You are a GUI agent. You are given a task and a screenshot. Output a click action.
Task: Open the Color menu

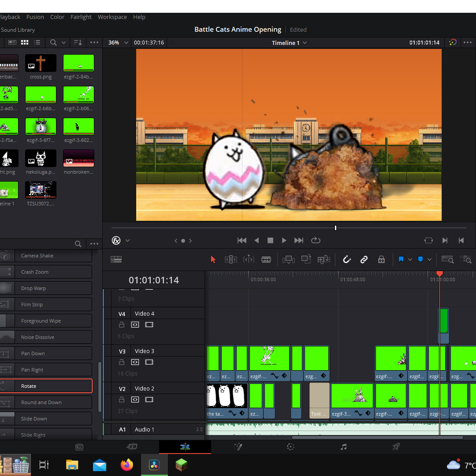[57, 17]
